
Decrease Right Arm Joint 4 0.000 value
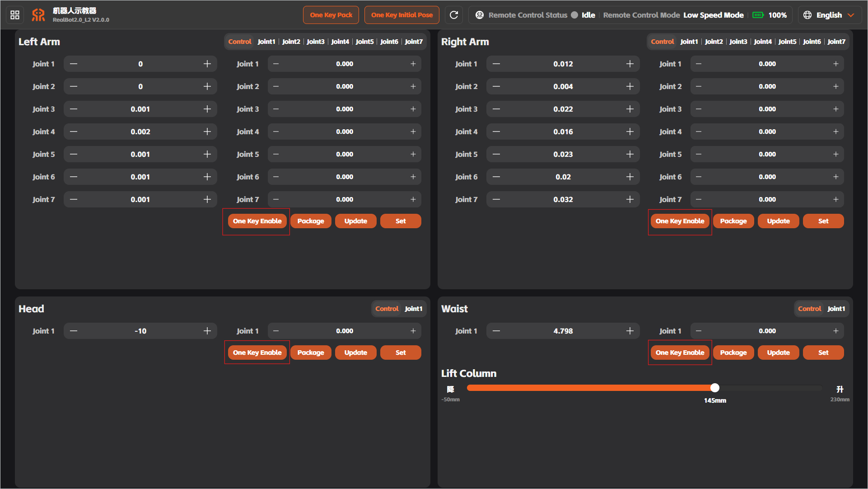point(699,132)
